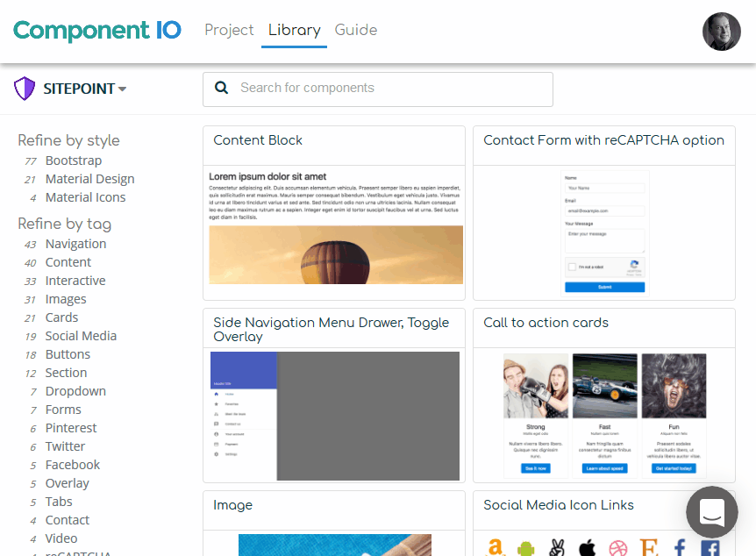Switch to the Project tab
The height and width of the screenshot is (556, 756).
(x=229, y=30)
